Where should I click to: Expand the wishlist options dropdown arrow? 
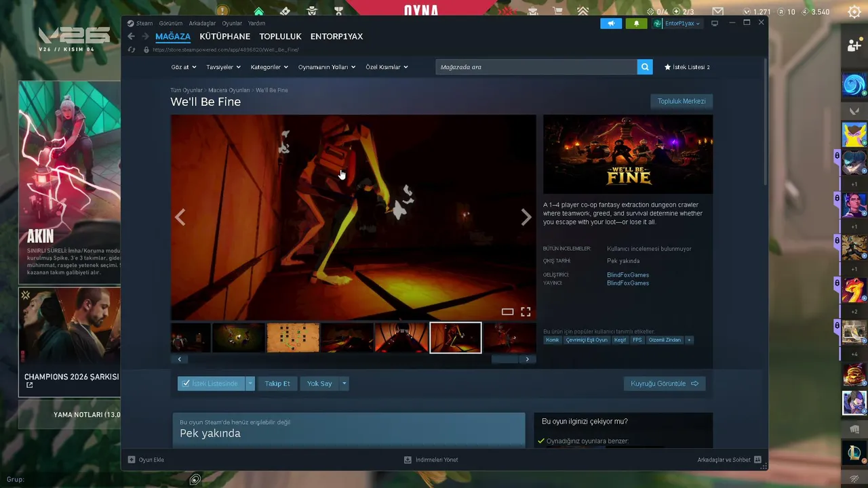[250, 384]
